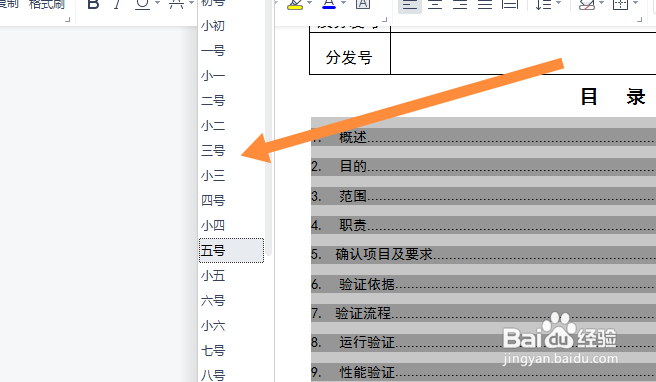The width and height of the screenshot is (656, 382).
Task: Click empty cell beside 分发号
Action: pyautogui.click(x=523, y=54)
